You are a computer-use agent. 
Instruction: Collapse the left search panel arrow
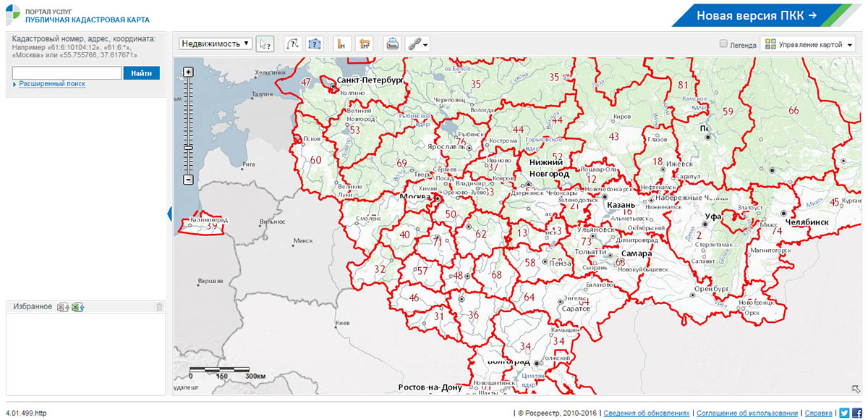click(170, 214)
